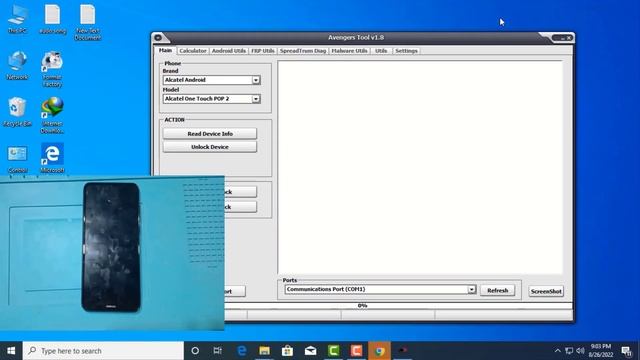Click the taskbar search box
Image resolution: width=640 pixels, height=360 pixels.
click(x=103, y=351)
